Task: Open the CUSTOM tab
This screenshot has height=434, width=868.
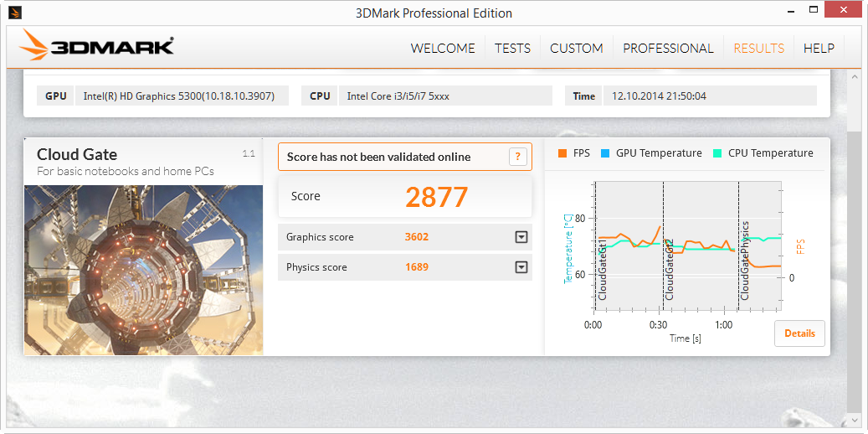Action: 576,49
